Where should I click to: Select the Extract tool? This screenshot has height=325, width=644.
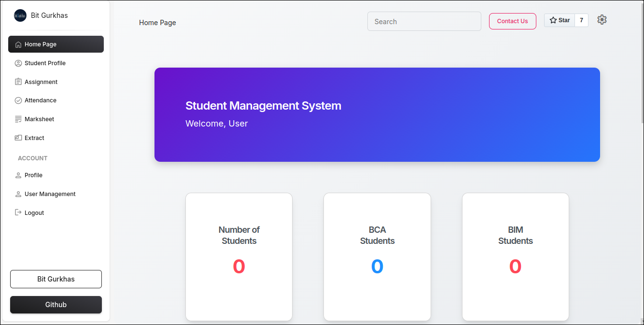tap(34, 138)
